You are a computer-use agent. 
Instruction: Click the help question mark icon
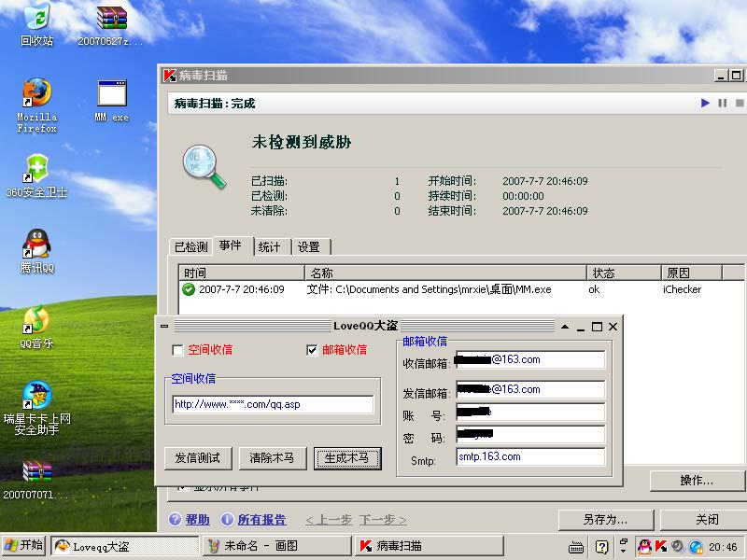click(x=175, y=520)
